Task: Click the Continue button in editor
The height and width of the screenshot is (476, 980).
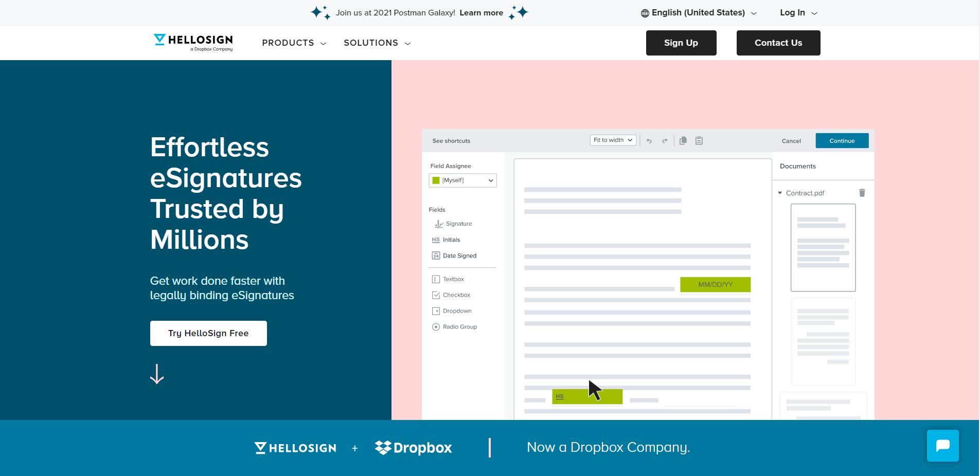Action: [842, 141]
